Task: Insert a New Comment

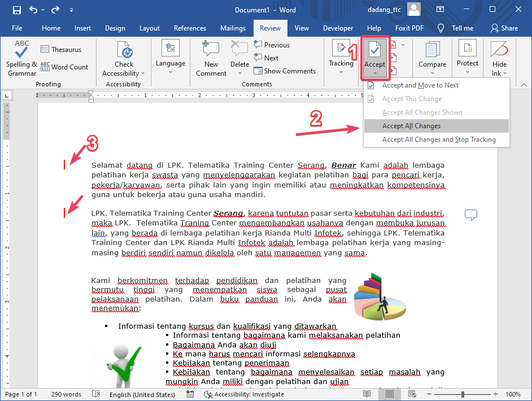Action: (210, 56)
